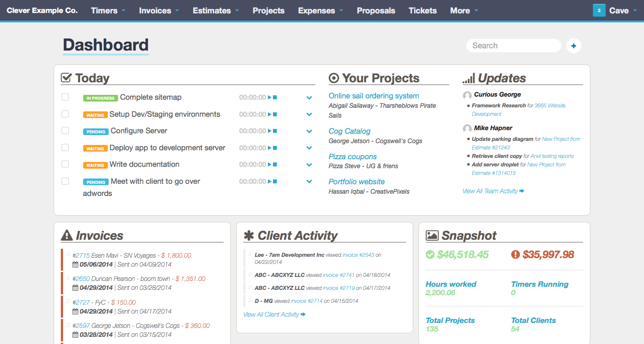The width and height of the screenshot is (644, 344).
Task: Open the Timers dropdown menu
Action: (x=108, y=10)
